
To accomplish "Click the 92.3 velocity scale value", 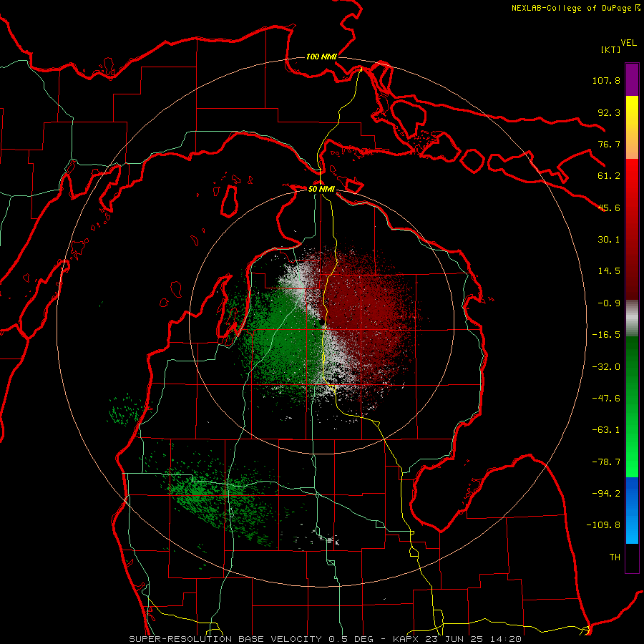I will coord(609,112).
